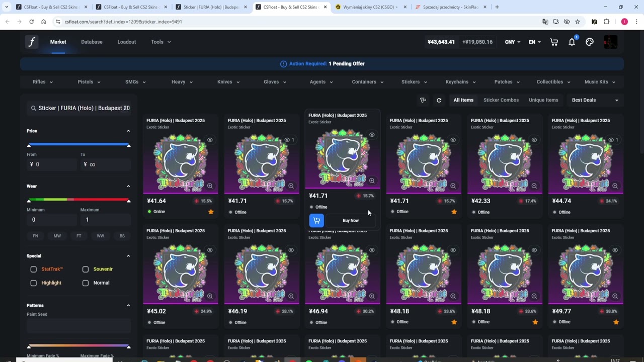This screenshot has height=362, width=644.
Task: Select the All Items view
Action: point(463,100)
